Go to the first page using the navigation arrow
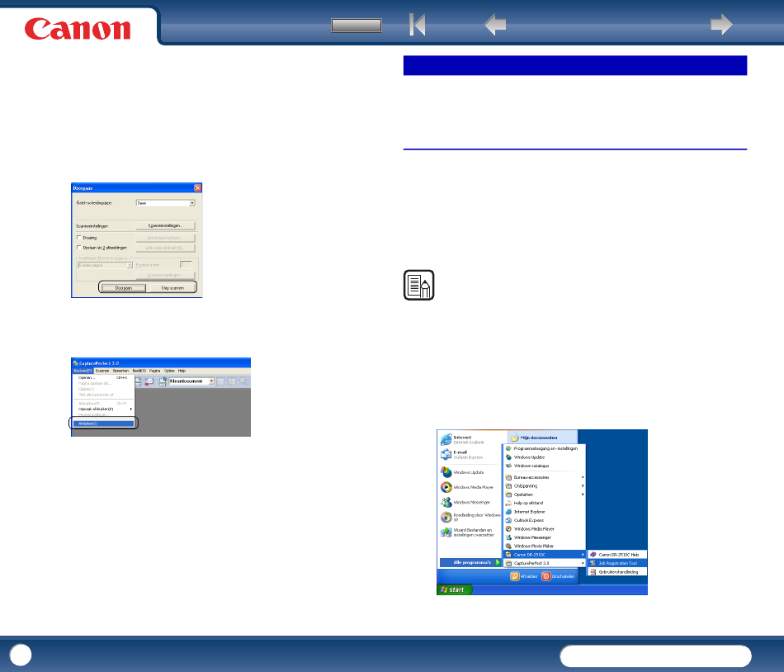This screenshot has width=784, height=672. click(418, 25)
